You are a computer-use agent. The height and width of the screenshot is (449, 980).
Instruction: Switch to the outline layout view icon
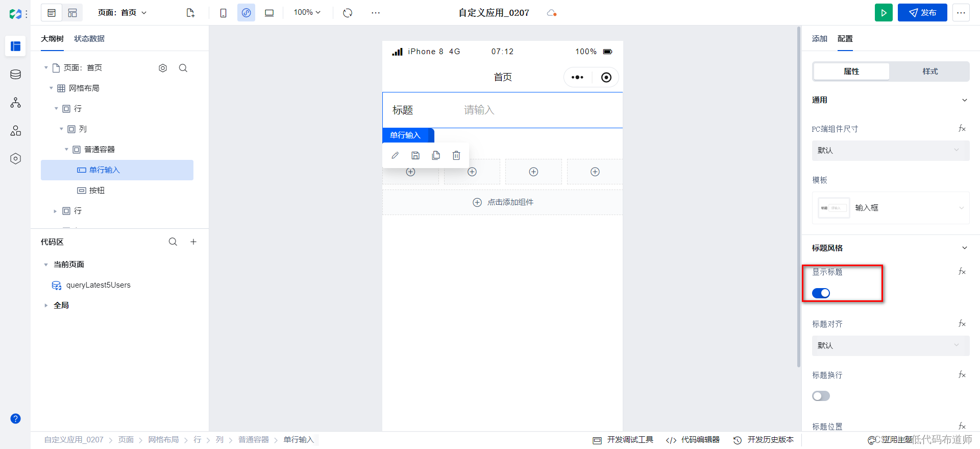(x=52, y=13)
